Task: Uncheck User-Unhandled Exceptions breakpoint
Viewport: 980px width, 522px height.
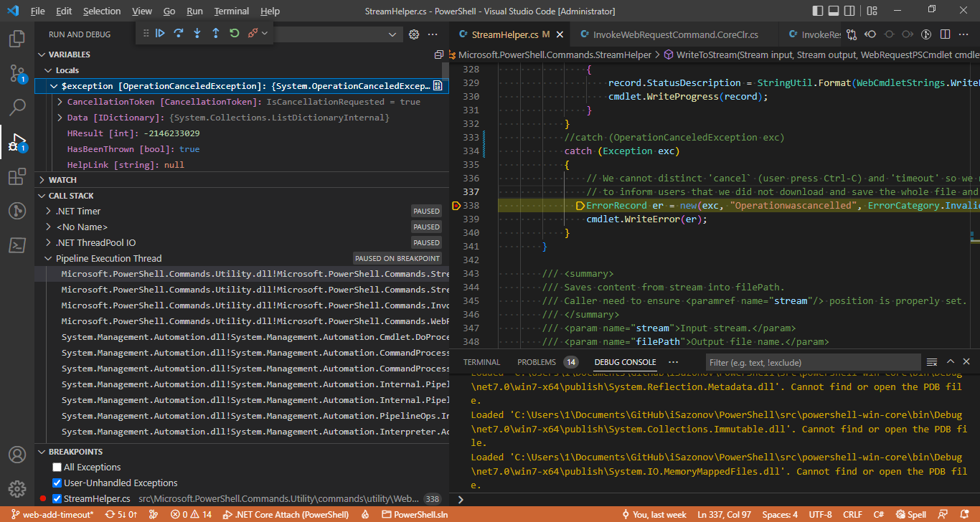Action: (x=57, y=483)
